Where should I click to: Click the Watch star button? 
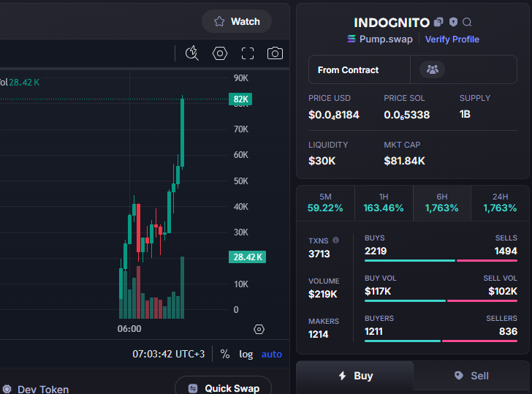(237, 21)
